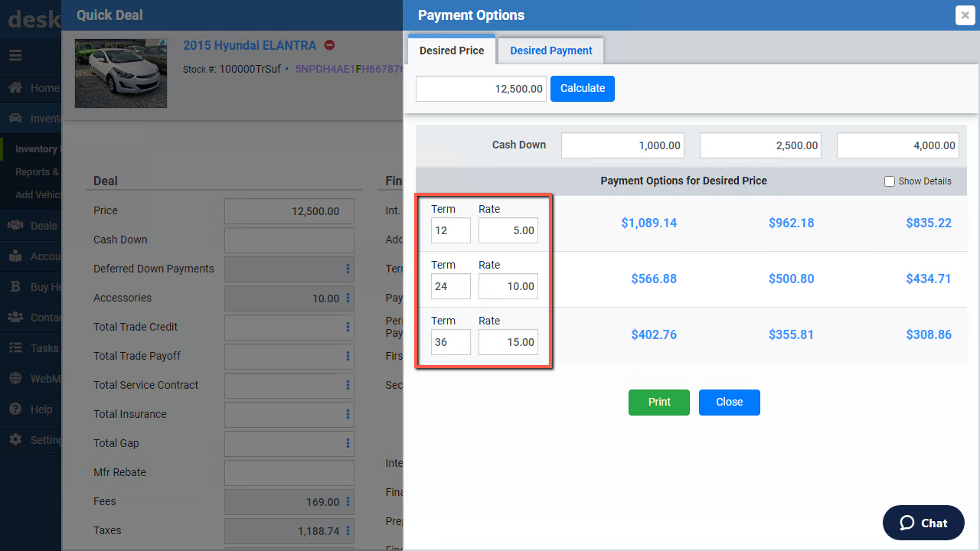Click the hamburger menu icon in sidebar
This screenshot has height=551, width=980.
point(15,56)
